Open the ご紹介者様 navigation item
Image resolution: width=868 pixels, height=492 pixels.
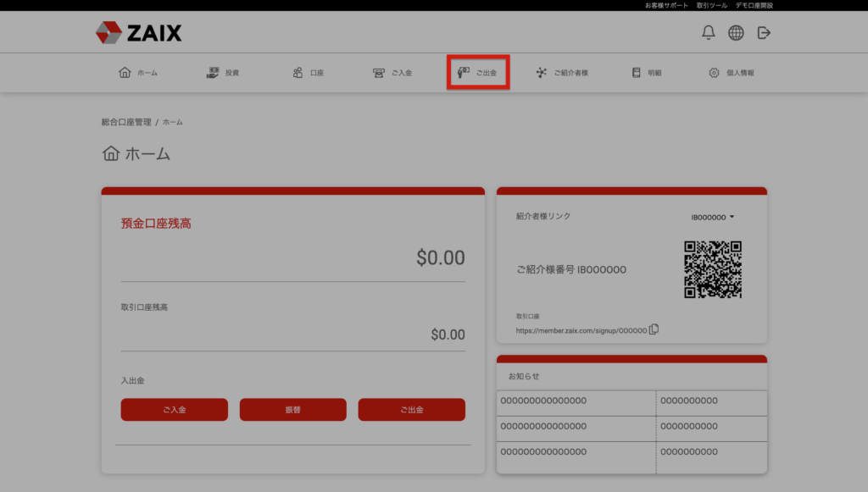click(562, 73)
